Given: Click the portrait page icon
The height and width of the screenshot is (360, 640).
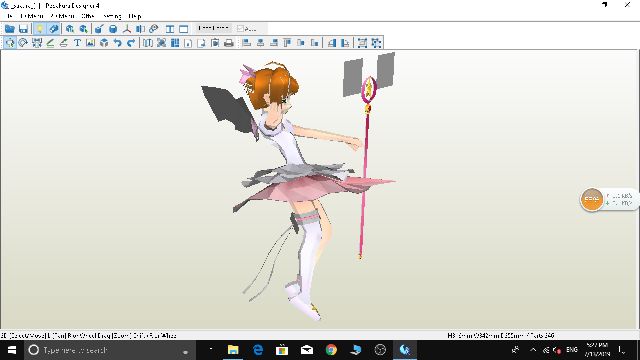Looking at the screenshot, I should click(188, 42).
